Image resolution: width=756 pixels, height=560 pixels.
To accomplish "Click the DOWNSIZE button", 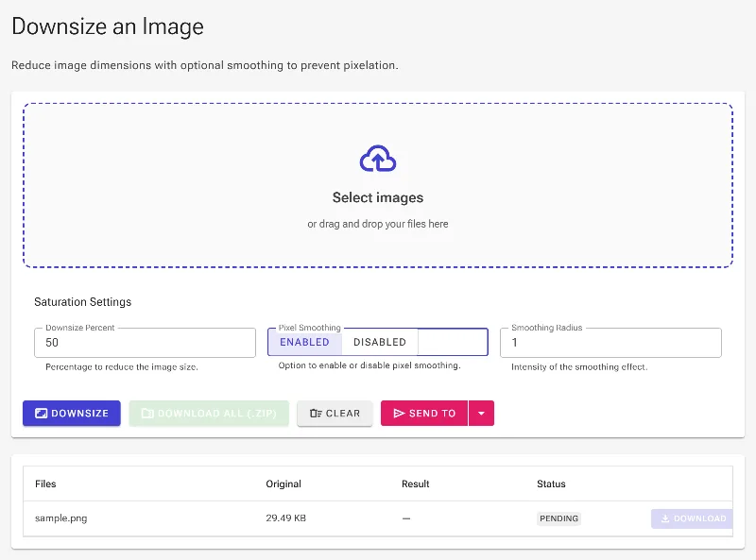I will point(72,413).
